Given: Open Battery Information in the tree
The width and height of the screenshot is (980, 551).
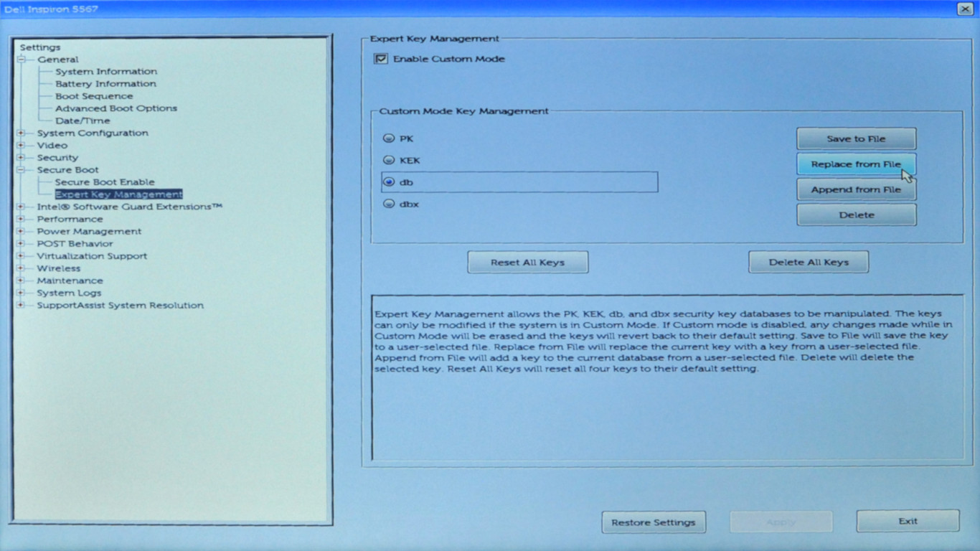Looking at the screenshot, I should (x=105, y=84).
